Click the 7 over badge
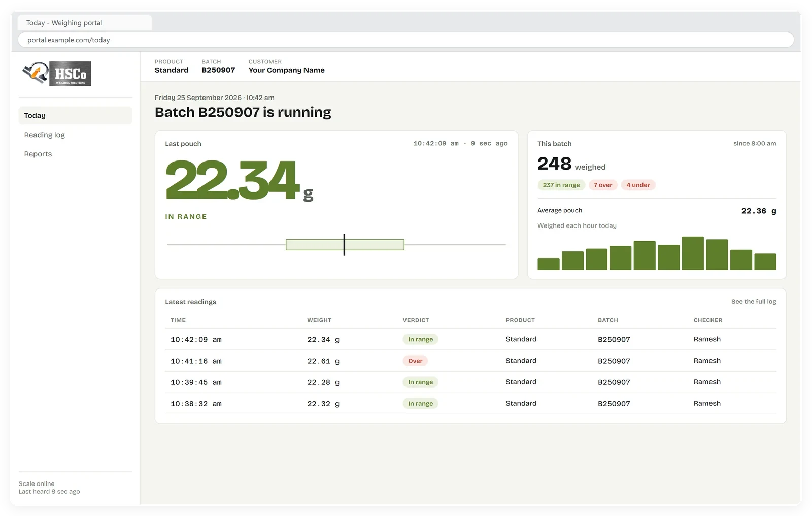The width and height of the screenshot is (812, 516). coord(603,185)
